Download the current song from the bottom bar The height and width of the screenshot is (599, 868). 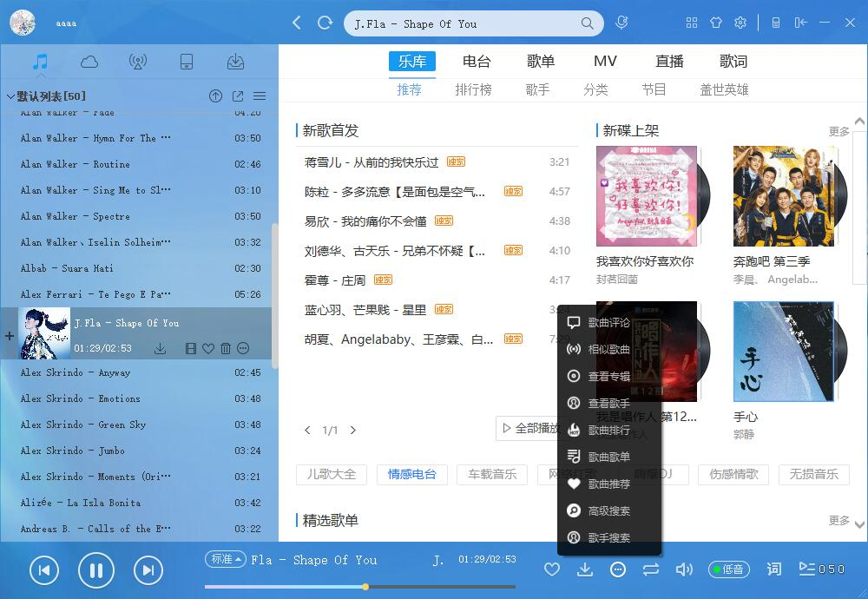[x=584, y=569]
